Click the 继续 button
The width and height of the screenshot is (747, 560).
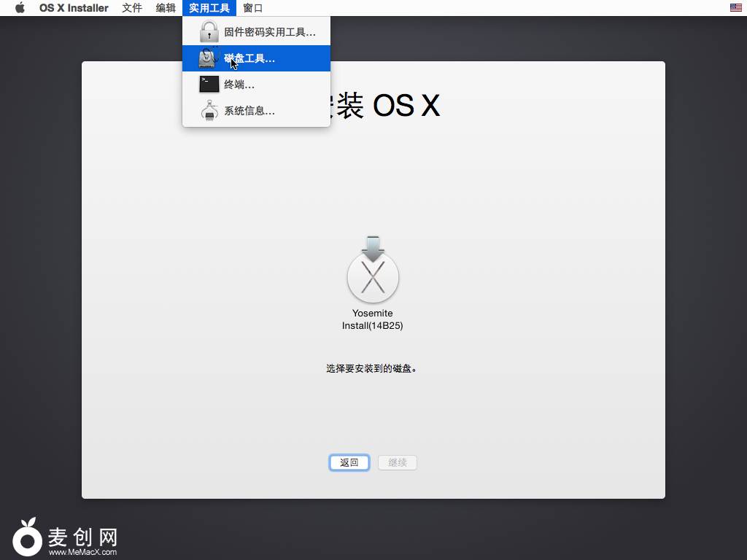(398, 462)
